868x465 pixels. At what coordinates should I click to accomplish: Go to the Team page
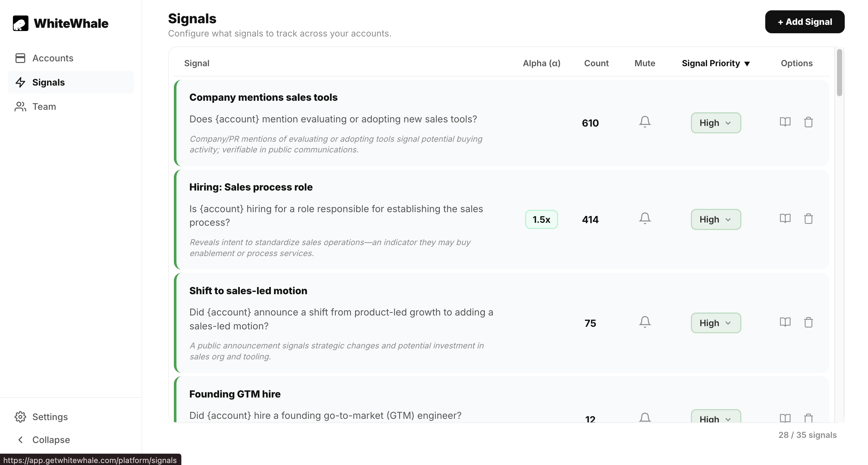click(x=71, y=107)
